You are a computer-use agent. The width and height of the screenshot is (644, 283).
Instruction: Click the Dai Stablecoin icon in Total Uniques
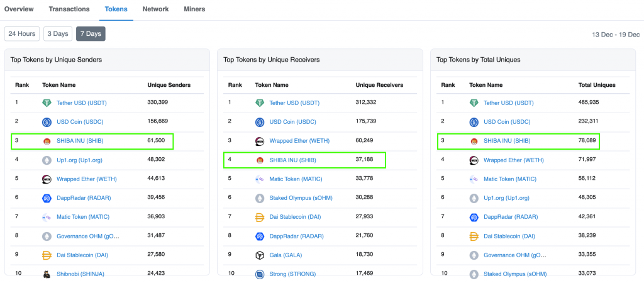[474, 236]
